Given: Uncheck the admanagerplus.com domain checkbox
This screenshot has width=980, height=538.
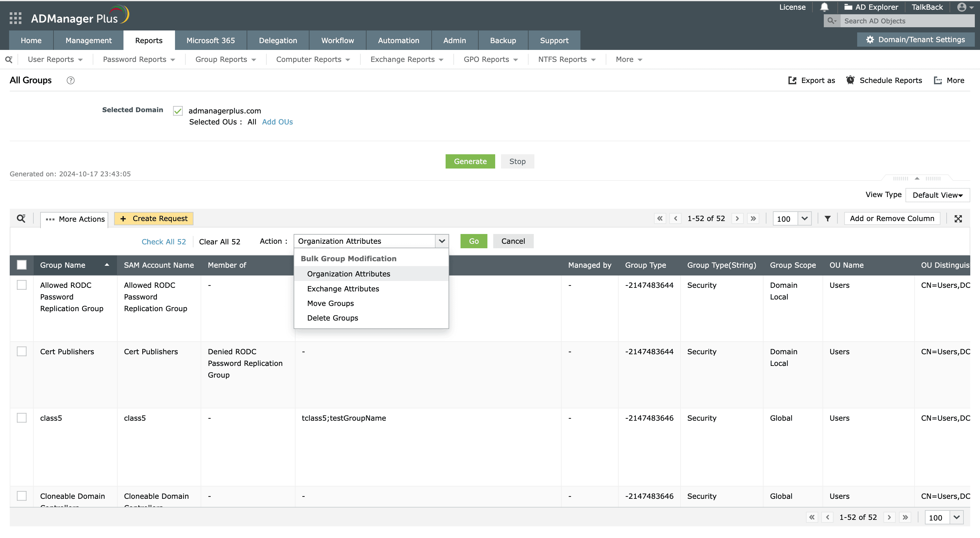Looking at the screenshot, I should (177, 111).
